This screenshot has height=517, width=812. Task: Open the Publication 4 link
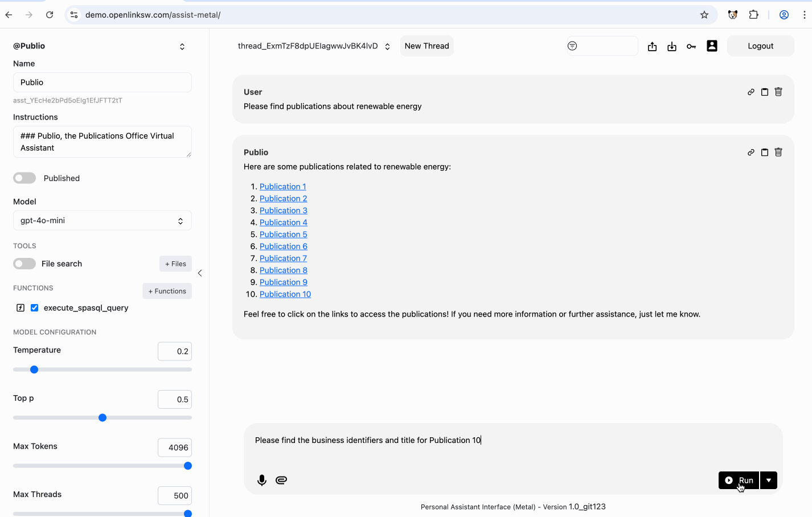click(284, 223)
